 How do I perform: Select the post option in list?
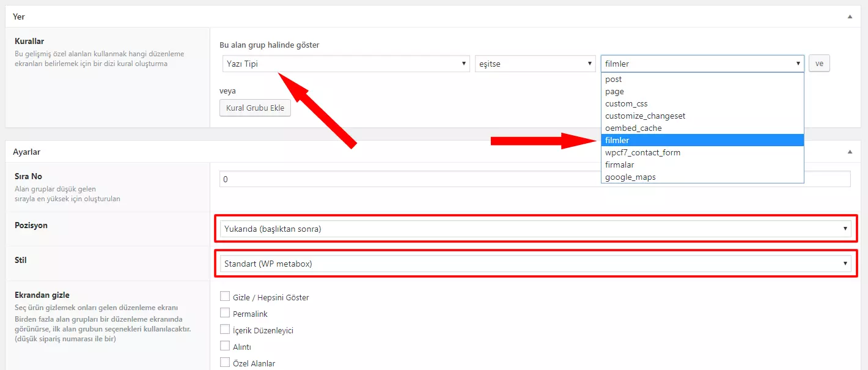point(702,79)
